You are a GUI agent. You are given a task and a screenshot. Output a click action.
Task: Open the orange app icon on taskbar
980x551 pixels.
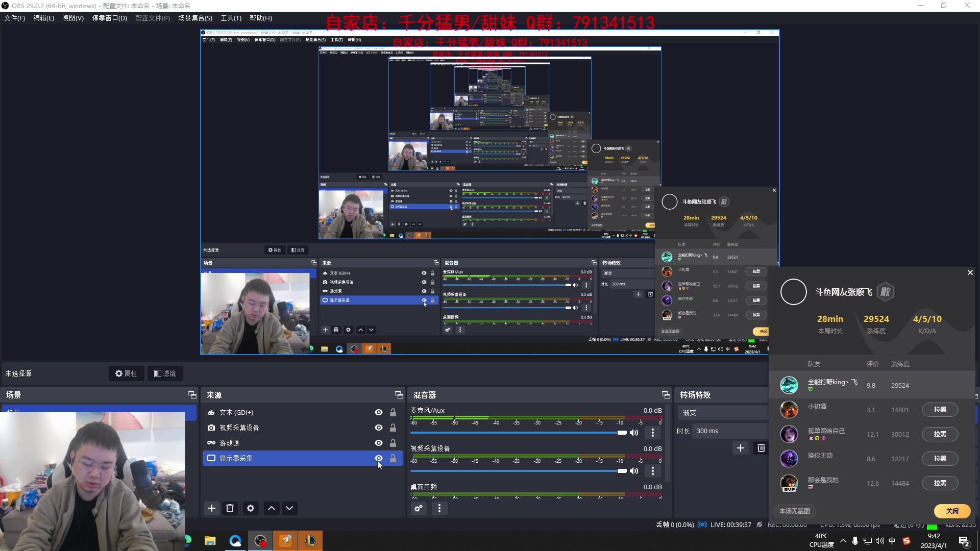pos(285,541)
